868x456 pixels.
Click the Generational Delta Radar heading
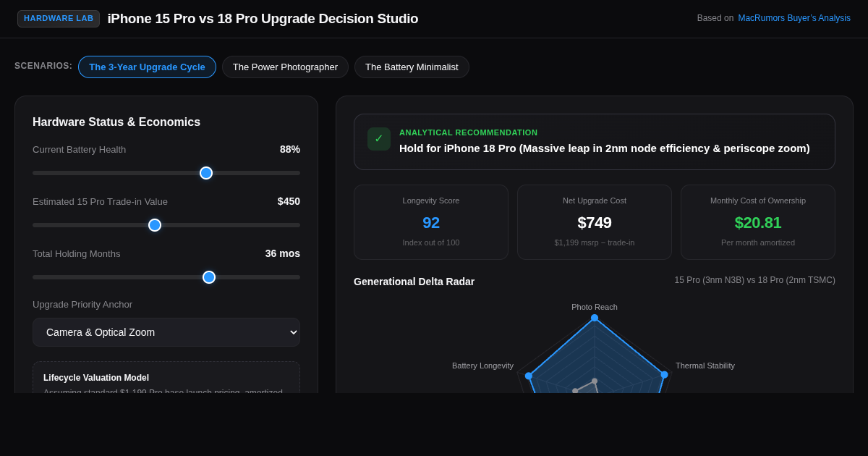click(414, 282)
